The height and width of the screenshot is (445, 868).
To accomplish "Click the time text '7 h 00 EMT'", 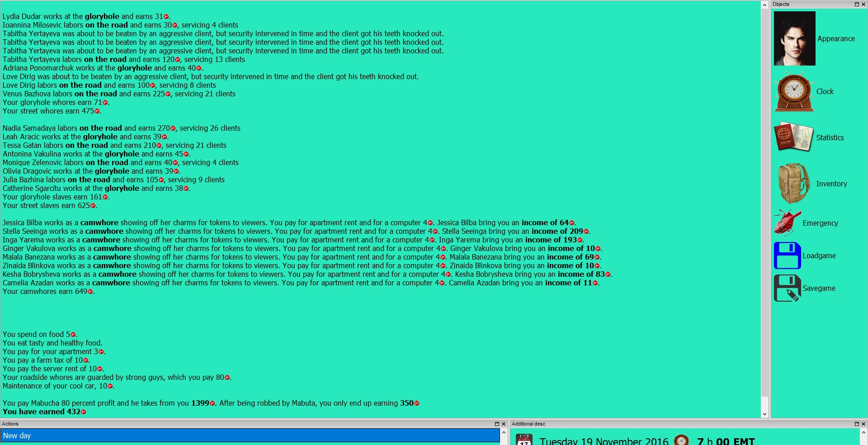I will [x=726, y=441].
